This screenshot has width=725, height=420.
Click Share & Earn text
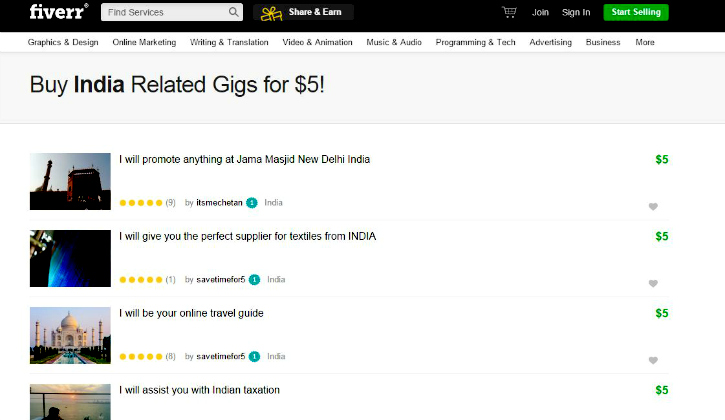tap(315, 12)
